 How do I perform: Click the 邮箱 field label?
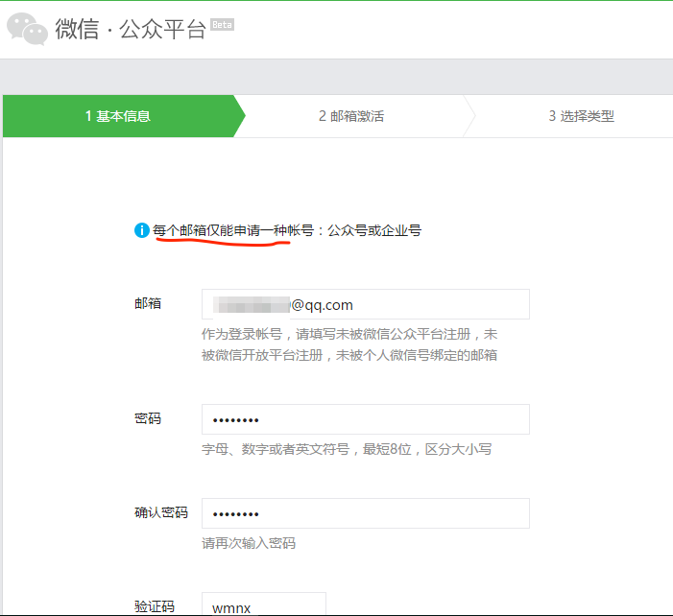point(148,304)
